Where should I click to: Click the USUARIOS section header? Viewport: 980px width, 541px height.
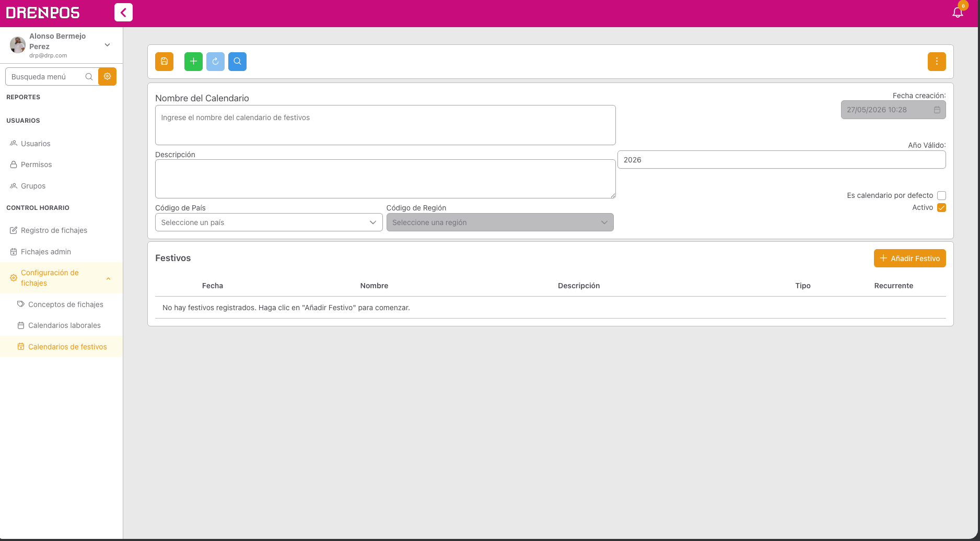click(x=23, y=121)
